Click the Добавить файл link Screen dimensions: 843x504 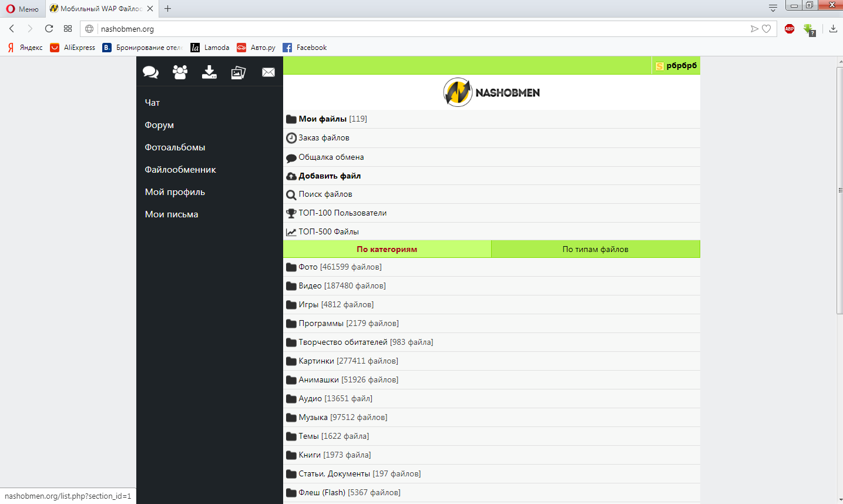coord(330,176)
